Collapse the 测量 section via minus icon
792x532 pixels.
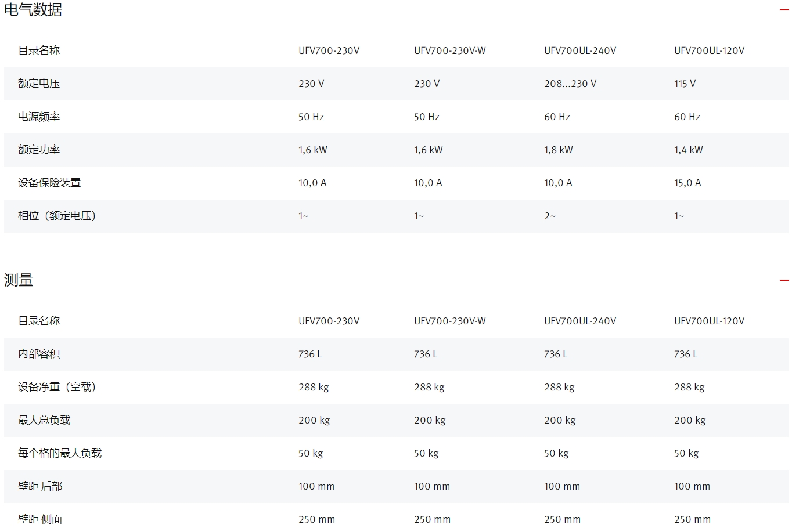(x=784, y=280)
